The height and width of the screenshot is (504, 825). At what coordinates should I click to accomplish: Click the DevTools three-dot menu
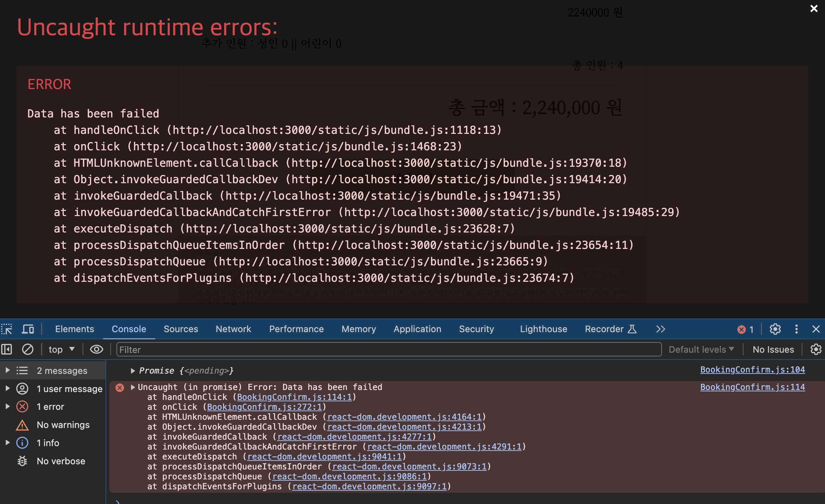coord(797,329)
